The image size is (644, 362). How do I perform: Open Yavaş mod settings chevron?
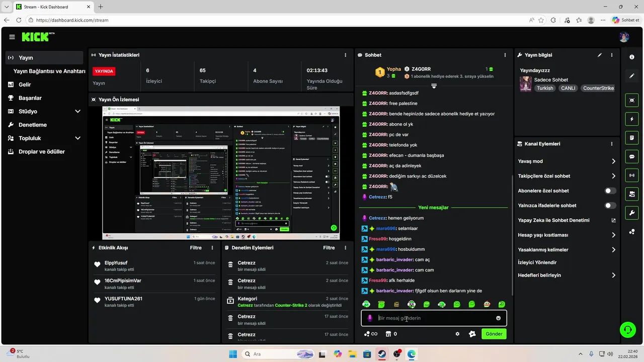pos(613,161)
